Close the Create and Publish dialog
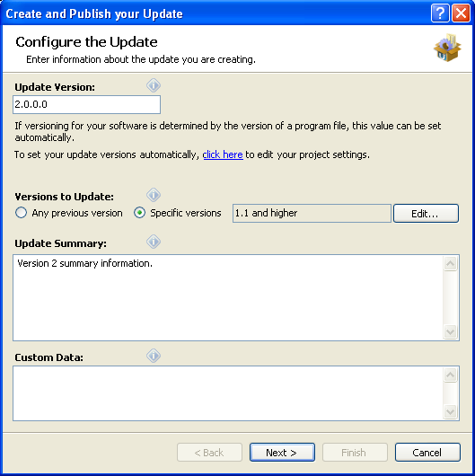This screenshot has width=475, height=476. point(461,13)
